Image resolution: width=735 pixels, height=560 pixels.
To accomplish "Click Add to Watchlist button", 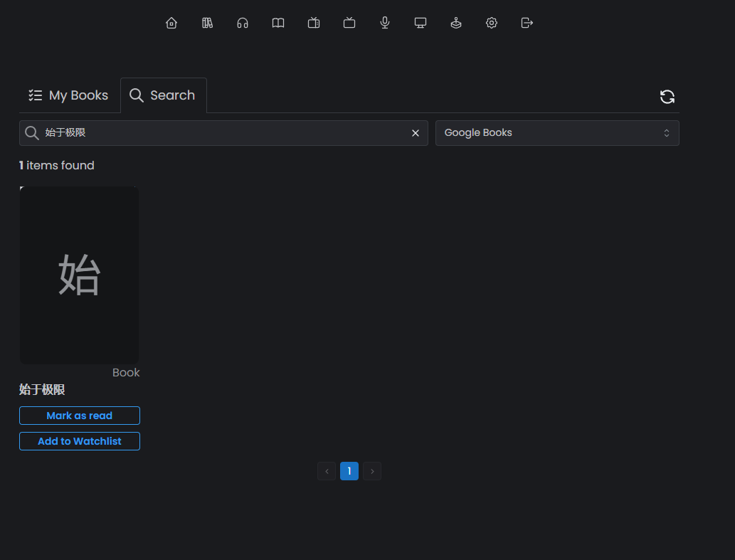I will (x=80, y=441).
